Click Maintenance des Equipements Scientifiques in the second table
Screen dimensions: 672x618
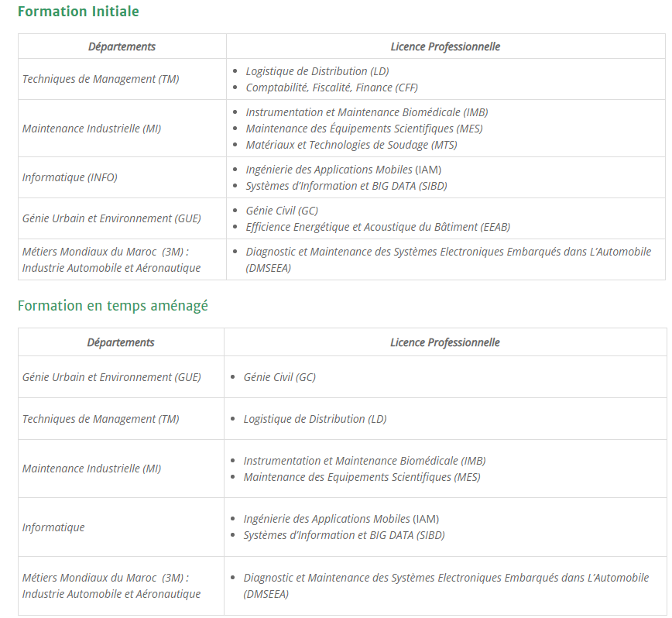point(362,477)
